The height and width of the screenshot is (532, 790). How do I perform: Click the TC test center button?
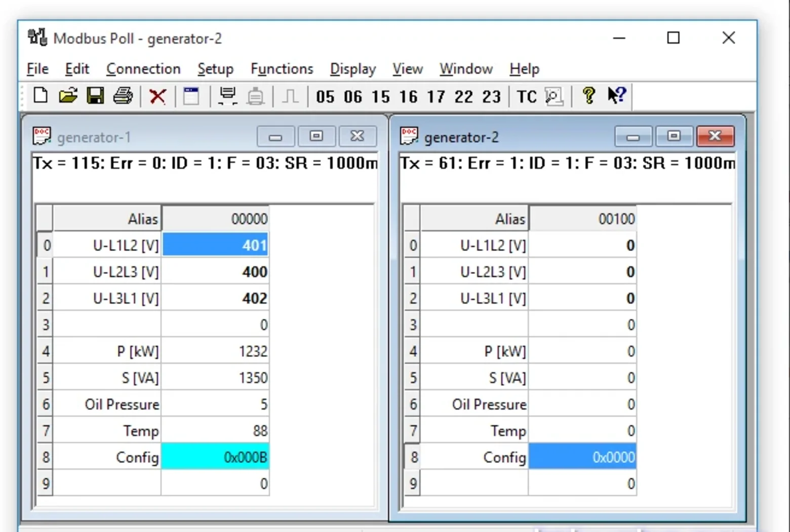pyautogui.click(x=527, y=96)
